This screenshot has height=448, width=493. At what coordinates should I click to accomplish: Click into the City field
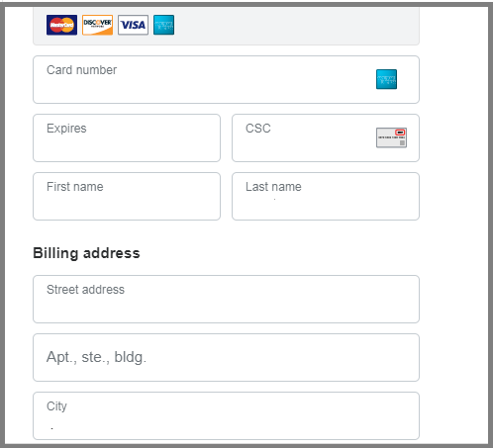click(226, 415)
